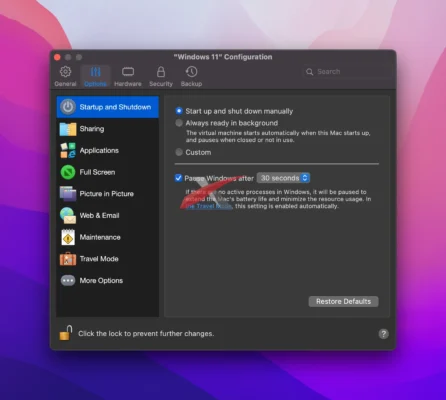This screenshot has height=400, width=446.
Task: Select Maintenance label in the sidebar
Action: tap(100, 237)
